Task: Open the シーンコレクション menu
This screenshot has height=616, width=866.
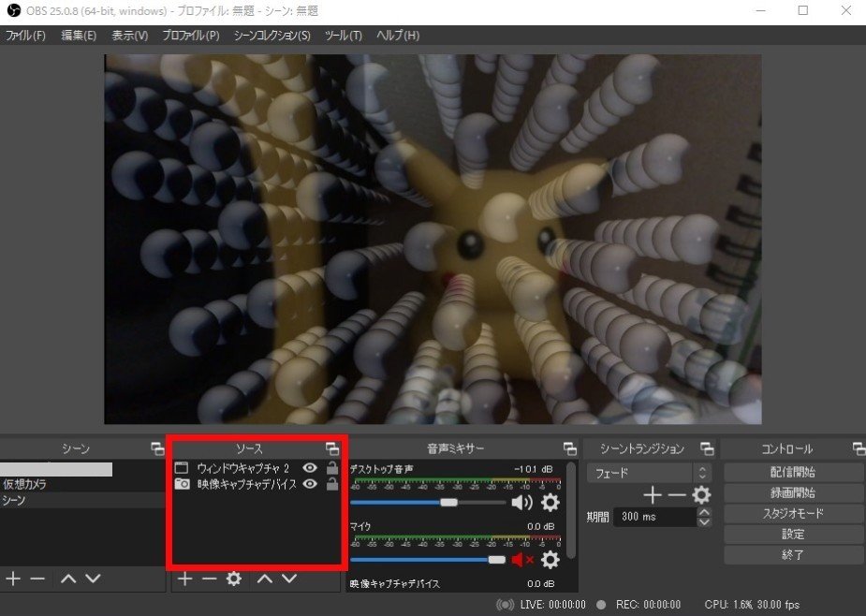Action: 272,36
